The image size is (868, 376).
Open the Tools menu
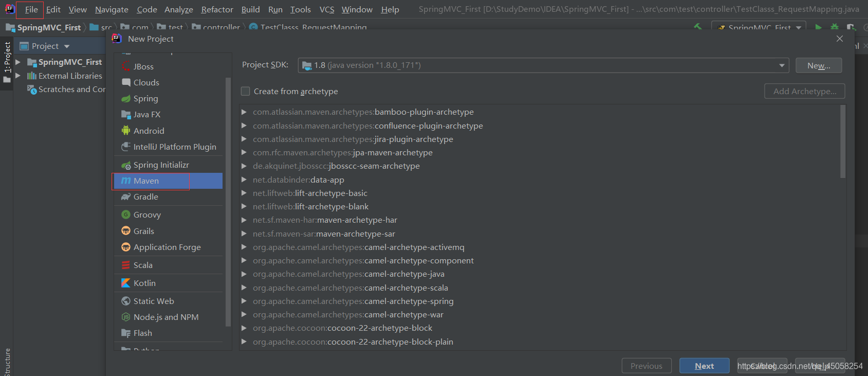[300, 9]
